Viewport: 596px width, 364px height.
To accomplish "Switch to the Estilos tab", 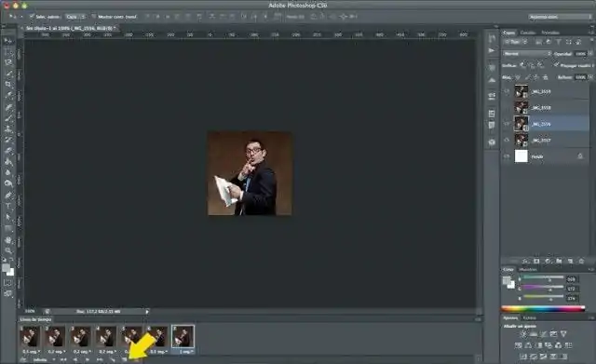I will (530, 318).
